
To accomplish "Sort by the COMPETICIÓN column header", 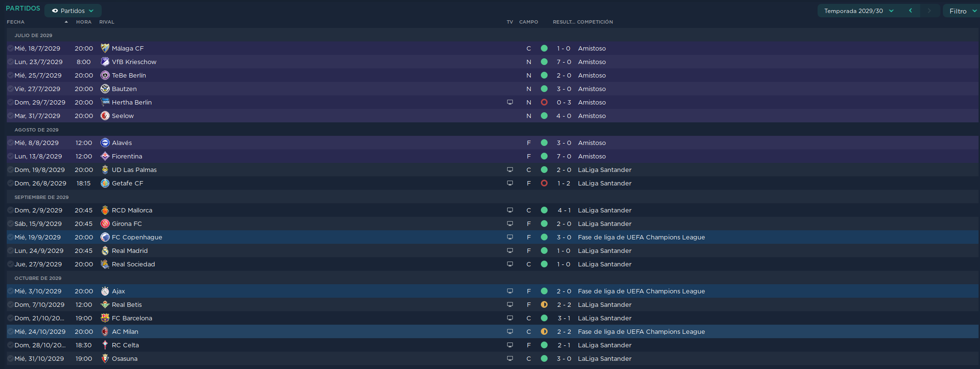I will [595, 22].
